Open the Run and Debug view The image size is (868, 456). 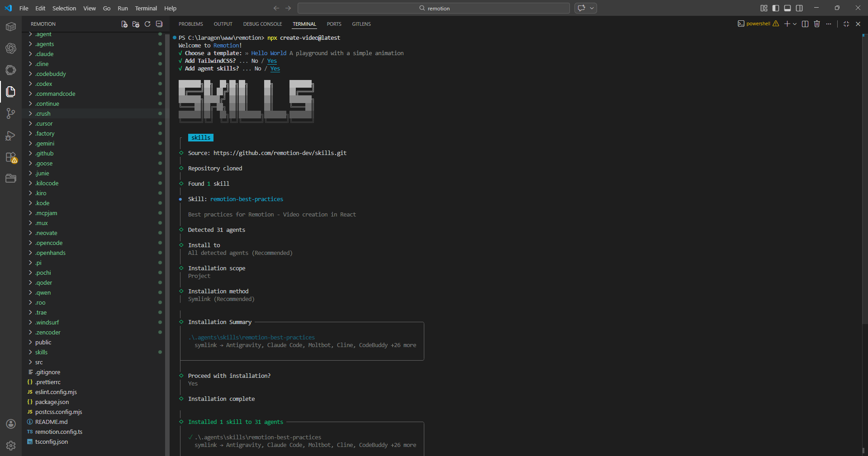click(x=11, y=136)
